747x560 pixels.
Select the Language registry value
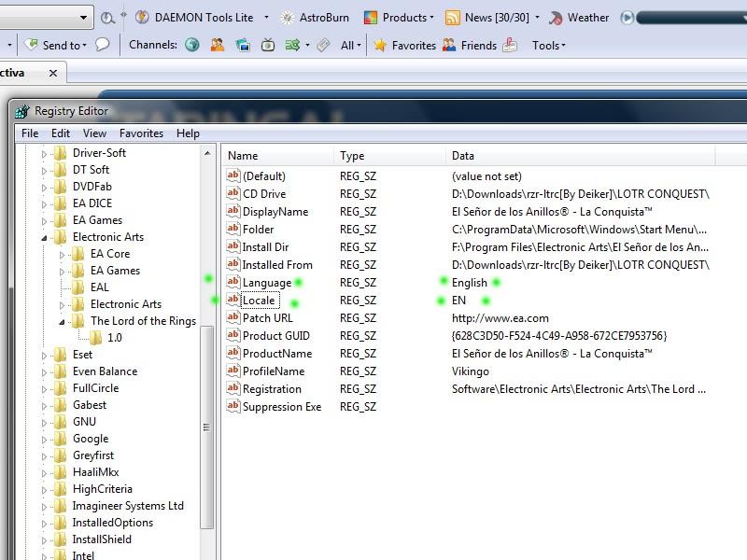pyautogui.click(x=267, y=283)
